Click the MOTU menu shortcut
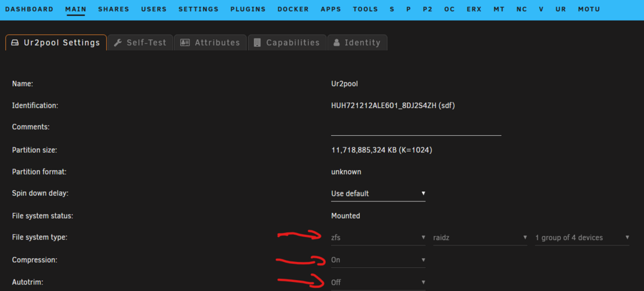644x291 pixels. pos(589,9)
